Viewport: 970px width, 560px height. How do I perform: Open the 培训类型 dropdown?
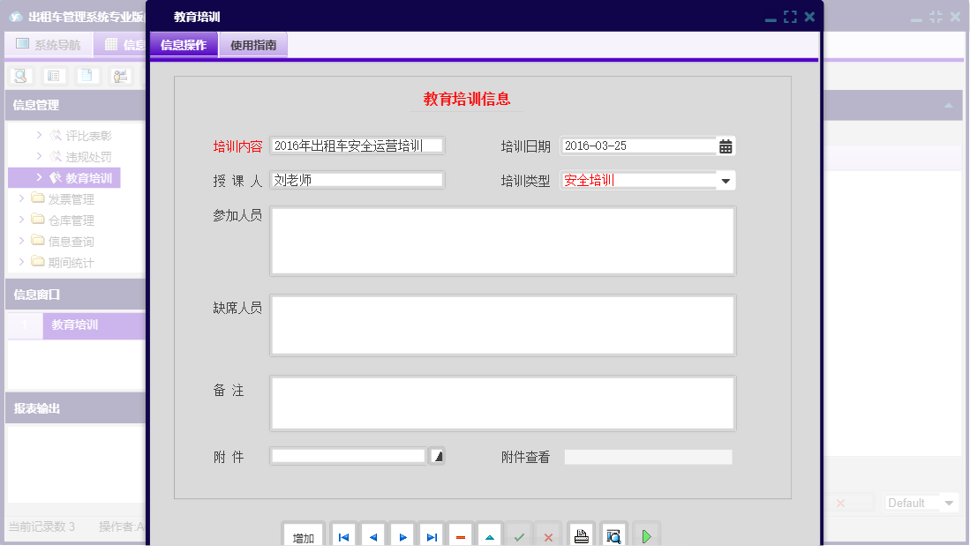(x=726, y=179)
